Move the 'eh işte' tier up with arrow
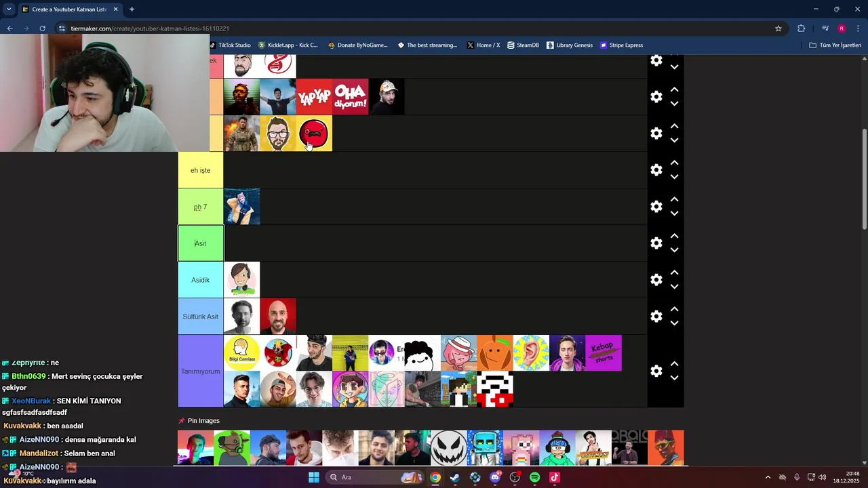Screen dimensions: 868x488 click(674, 163)
